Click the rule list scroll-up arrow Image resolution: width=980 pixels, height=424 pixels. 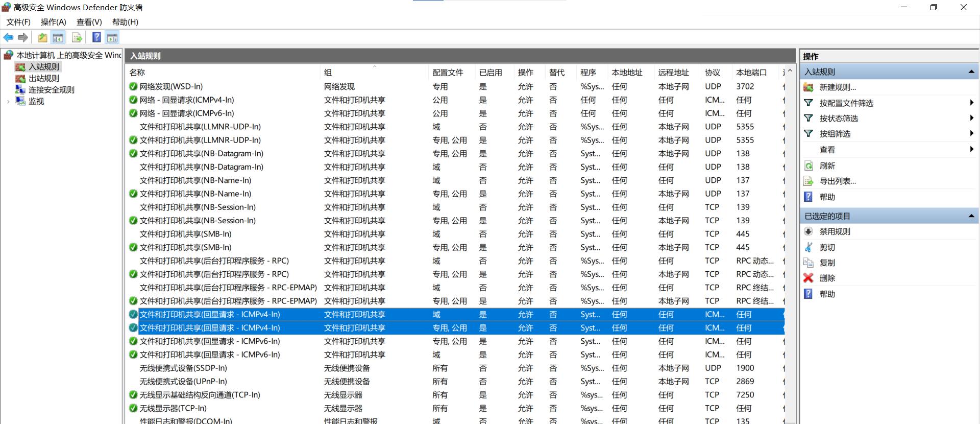pos(790,72)
